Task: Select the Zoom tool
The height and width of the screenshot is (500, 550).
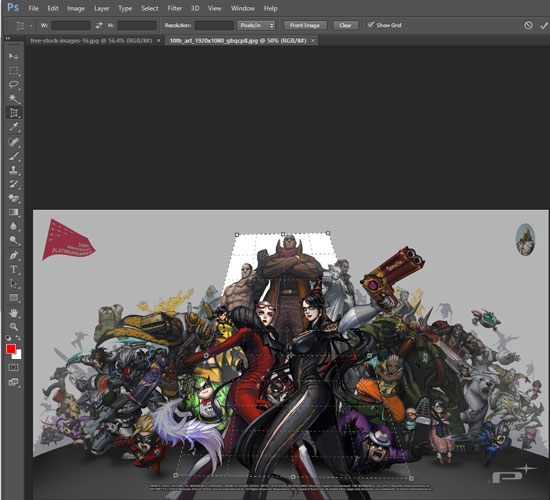Action: 14,327
